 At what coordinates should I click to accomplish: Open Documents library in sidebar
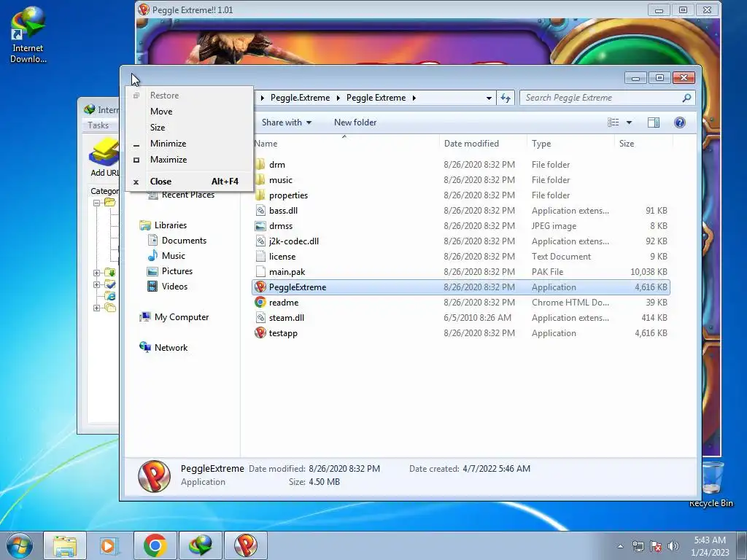tap(184, 241)
